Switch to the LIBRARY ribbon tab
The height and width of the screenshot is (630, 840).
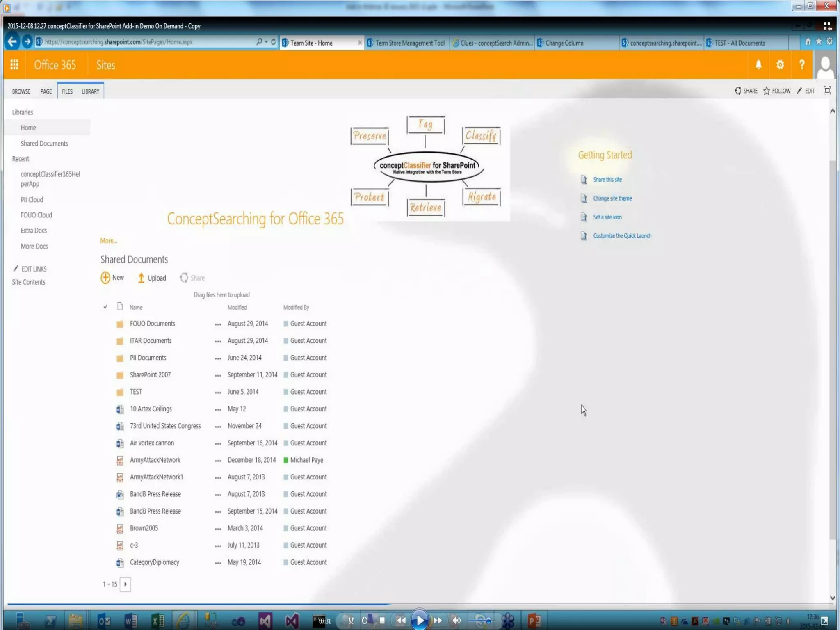point(90,91)
